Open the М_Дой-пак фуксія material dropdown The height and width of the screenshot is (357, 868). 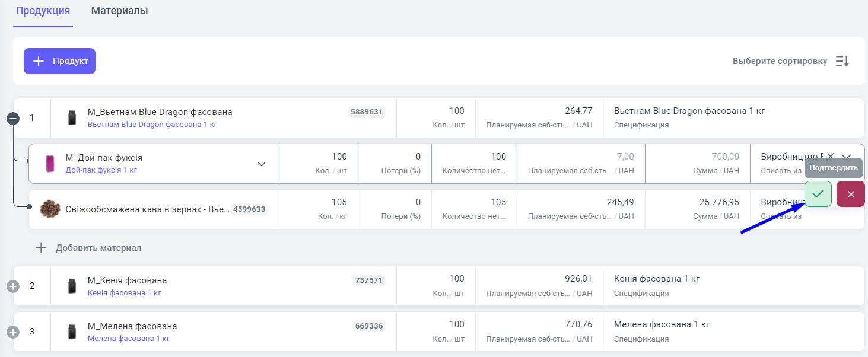point(261,164)
